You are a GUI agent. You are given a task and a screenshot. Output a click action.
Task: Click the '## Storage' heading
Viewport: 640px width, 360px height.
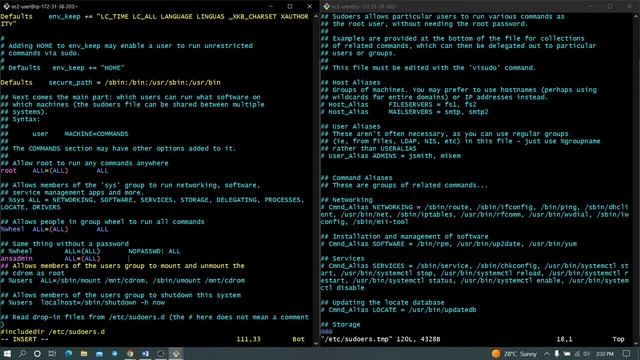pos(341,324)
